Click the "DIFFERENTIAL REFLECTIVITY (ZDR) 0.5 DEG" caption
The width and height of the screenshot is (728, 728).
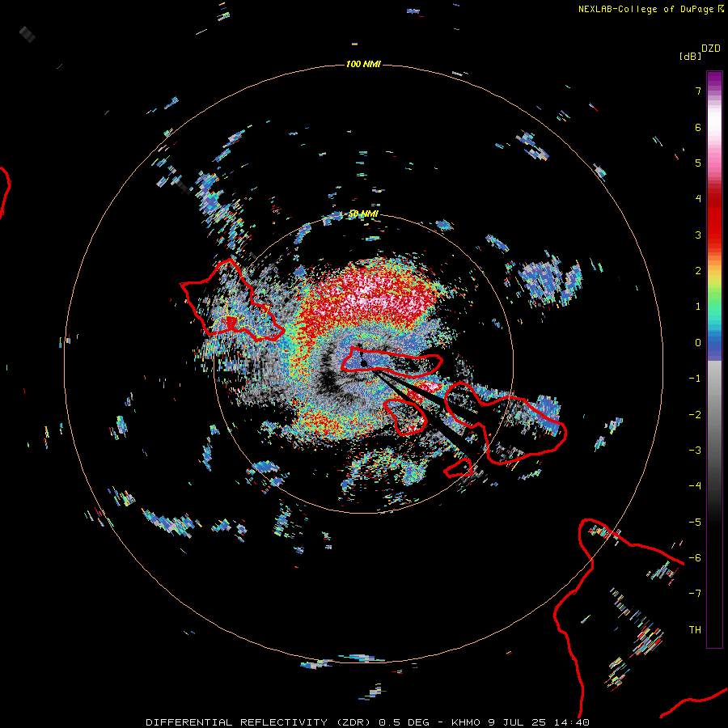click(287, 722)
